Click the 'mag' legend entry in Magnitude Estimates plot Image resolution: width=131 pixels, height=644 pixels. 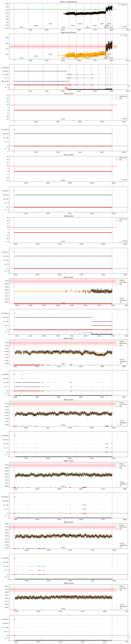[125, 35]
